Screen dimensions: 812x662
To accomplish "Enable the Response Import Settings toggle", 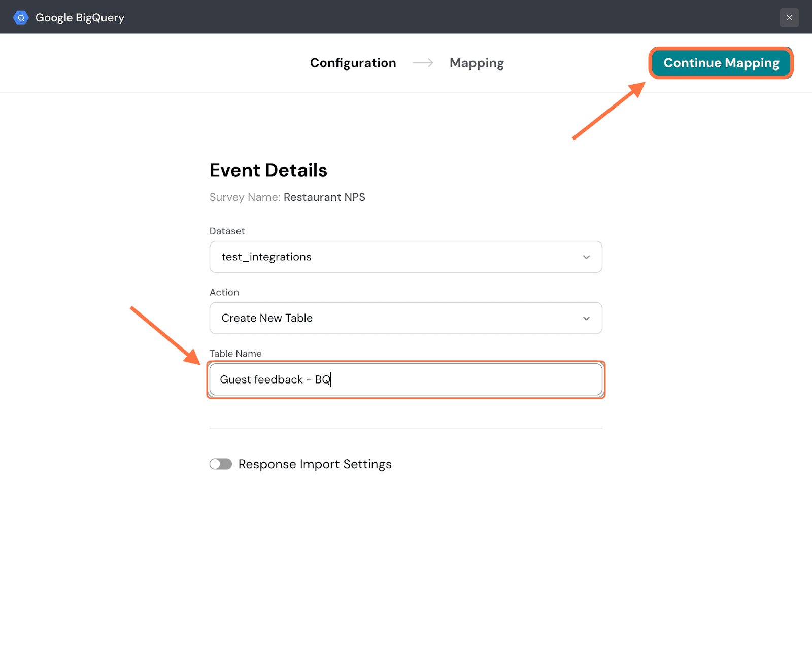I will click(221, 464).
